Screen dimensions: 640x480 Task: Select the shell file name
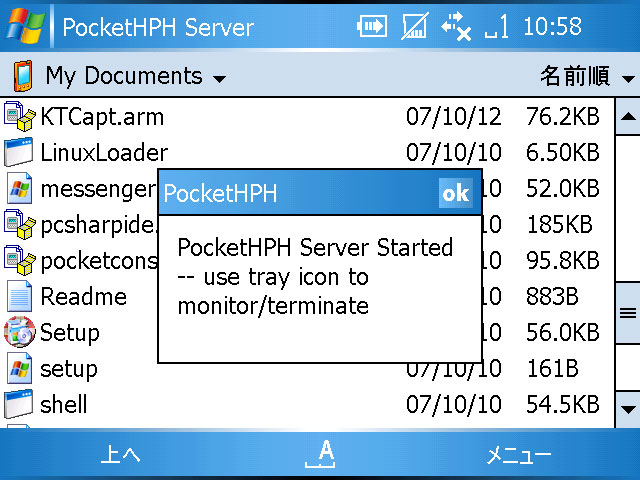click(x=64, y=404)
